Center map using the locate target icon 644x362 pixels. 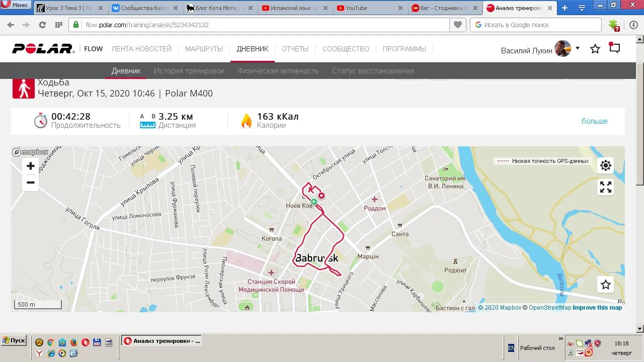point(606,165)
